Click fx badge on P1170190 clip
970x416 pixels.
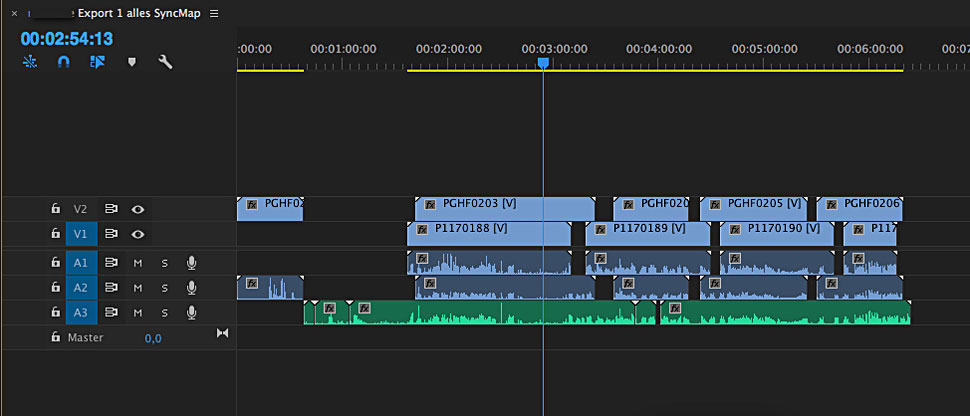pyautogui.click(x=736, y=230)
